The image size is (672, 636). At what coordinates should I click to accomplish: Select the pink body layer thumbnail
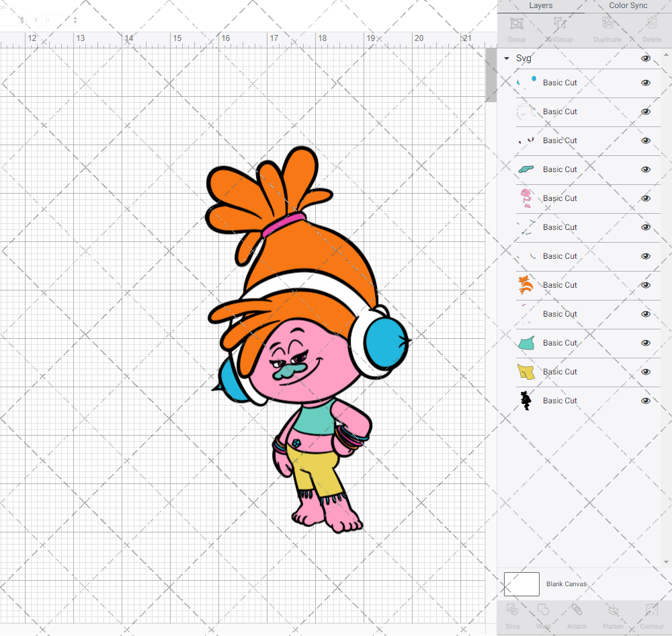click(527, 198)
